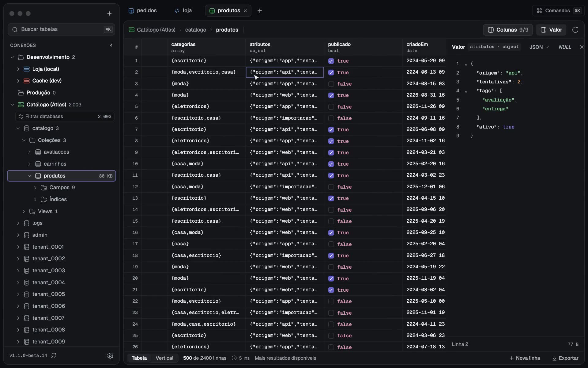Click the NULL button in Valor panel

[x=565, y=47]
